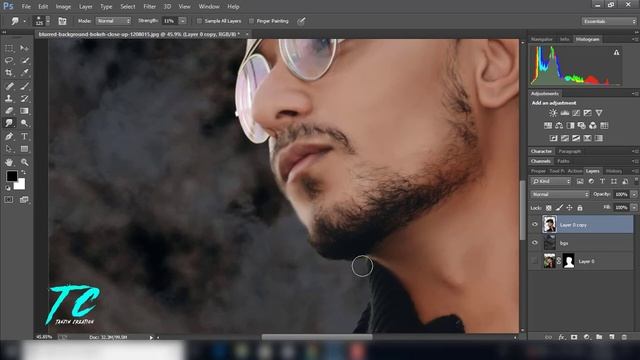This screenshot has width=640, height=360.
Task: Hide the bgs layer
Action: pyautogui.click(x=535, y=243)
